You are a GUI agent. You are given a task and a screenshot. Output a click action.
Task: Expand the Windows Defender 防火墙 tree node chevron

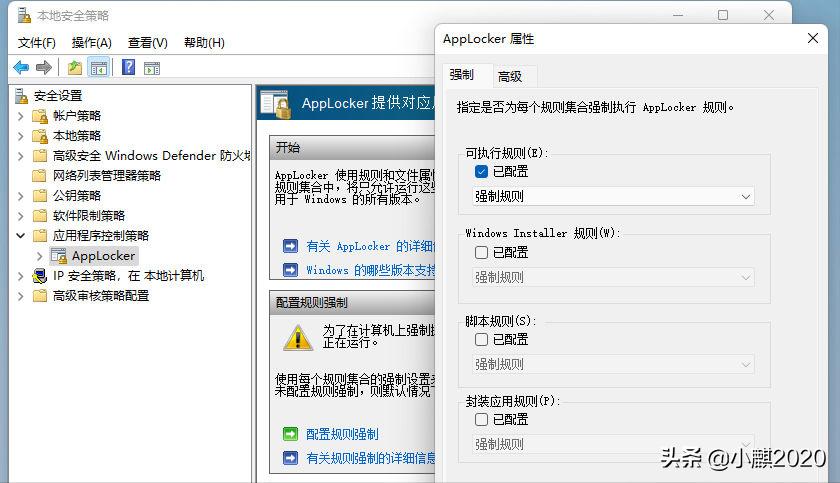click(x=20, y=156)
